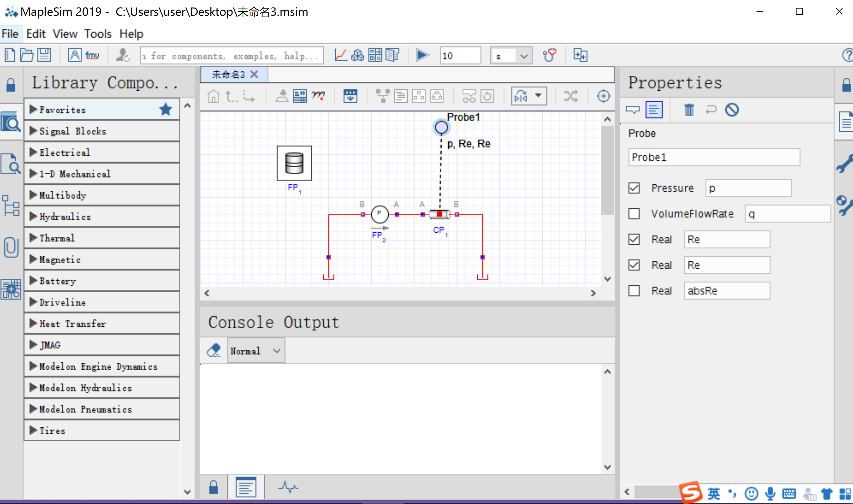Run the simulation with the play button
This screenshot has width=853, height=504.
pos(422,55)
